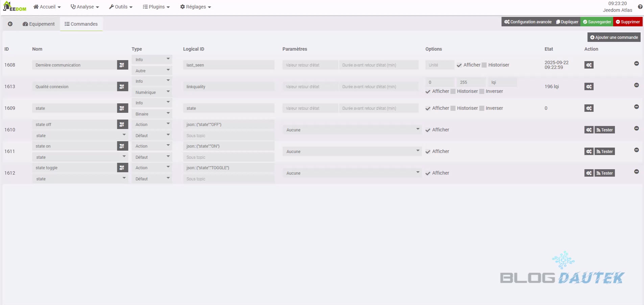Image resolution: width=644 pixels, height=305 pixels.
Task: Open the Aucune parameter dropdown for state on
Action: click(x=352, y=152)
